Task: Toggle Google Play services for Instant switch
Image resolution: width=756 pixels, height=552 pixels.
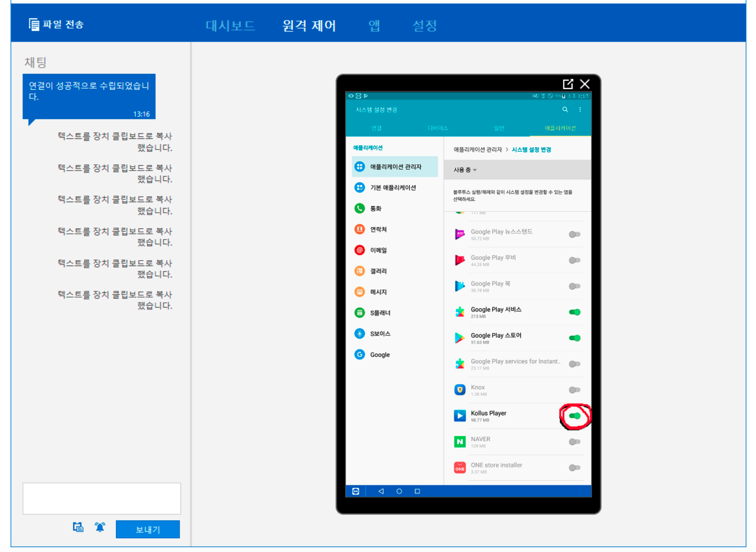Action: (574, 364)
